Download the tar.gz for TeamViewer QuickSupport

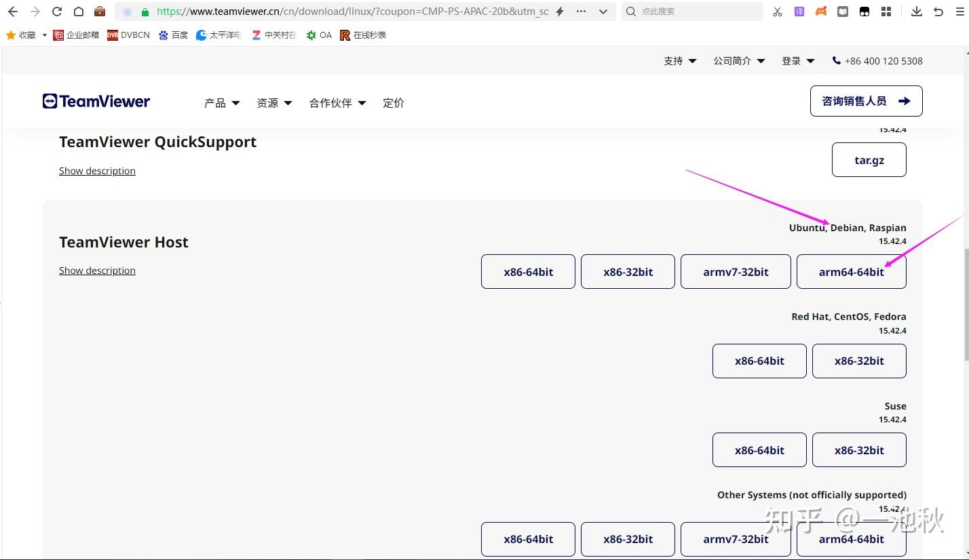pos(869,160)
